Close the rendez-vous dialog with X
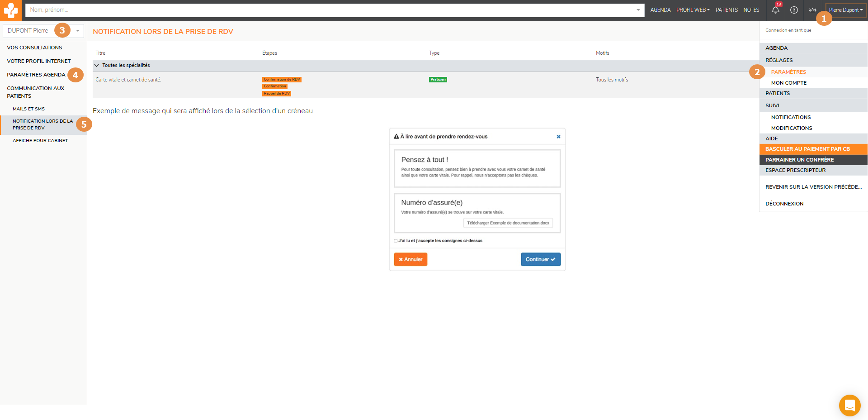 pos(558,137)
